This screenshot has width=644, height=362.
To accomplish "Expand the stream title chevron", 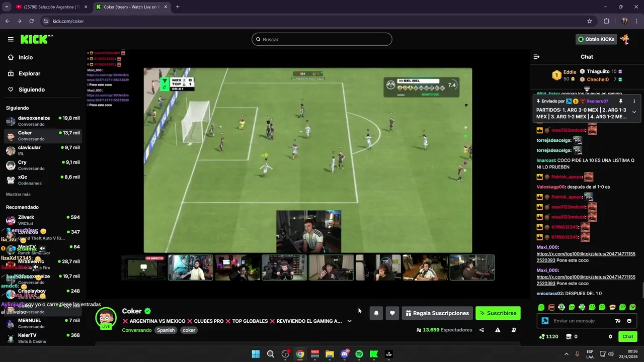I will pyautogui.click(x=349, y=321).
